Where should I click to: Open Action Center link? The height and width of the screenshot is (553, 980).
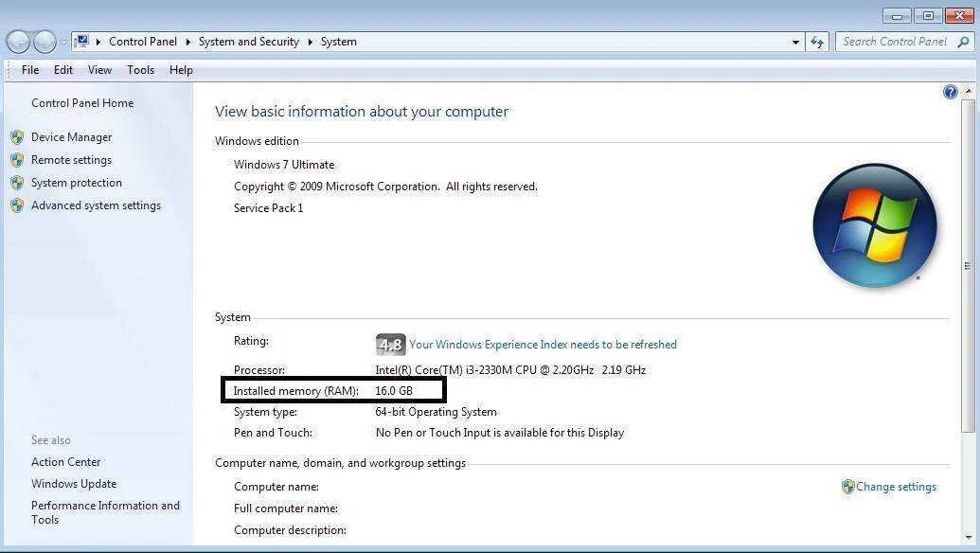click(65, 462)
